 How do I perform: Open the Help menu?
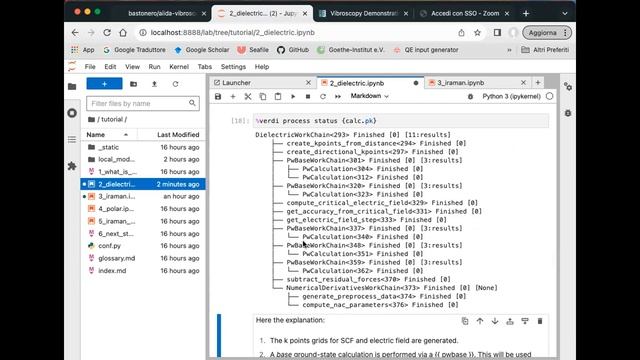coord(262,67)
